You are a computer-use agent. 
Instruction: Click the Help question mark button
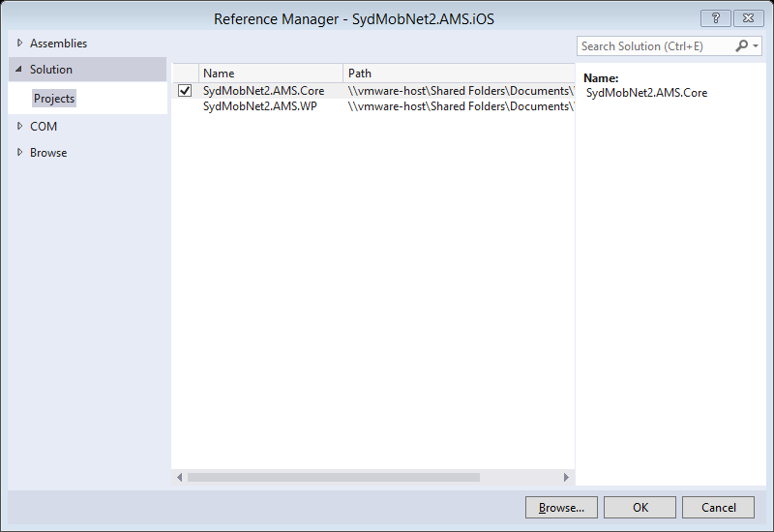(716, 18)
